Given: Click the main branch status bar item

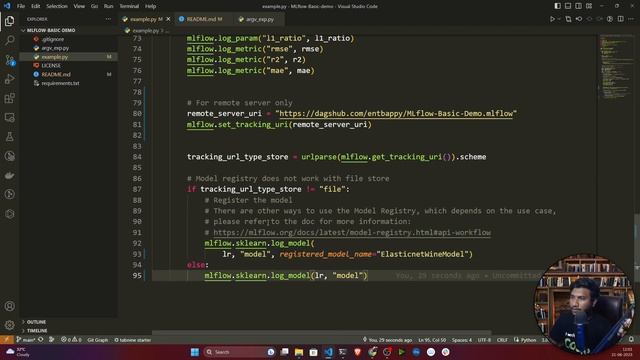Looking at the screenshot, I should pyautogui.click(x=25, y=340).
